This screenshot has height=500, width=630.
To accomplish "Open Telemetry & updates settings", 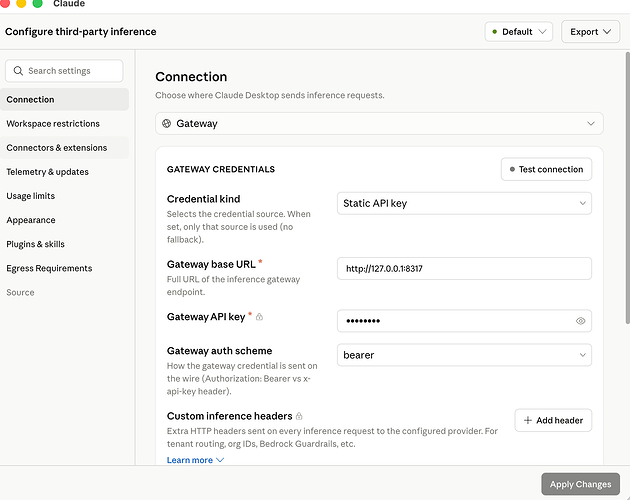I will [64, 172].
